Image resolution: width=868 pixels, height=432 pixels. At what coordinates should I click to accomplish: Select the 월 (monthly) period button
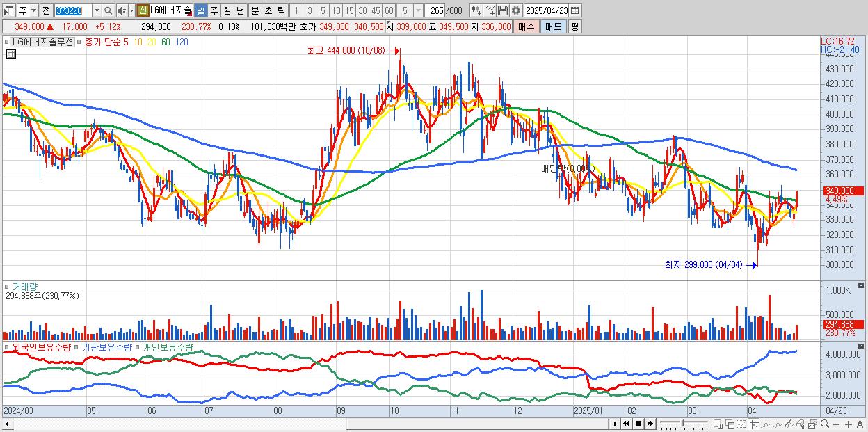pyautogui.click(x=227, y=10)
